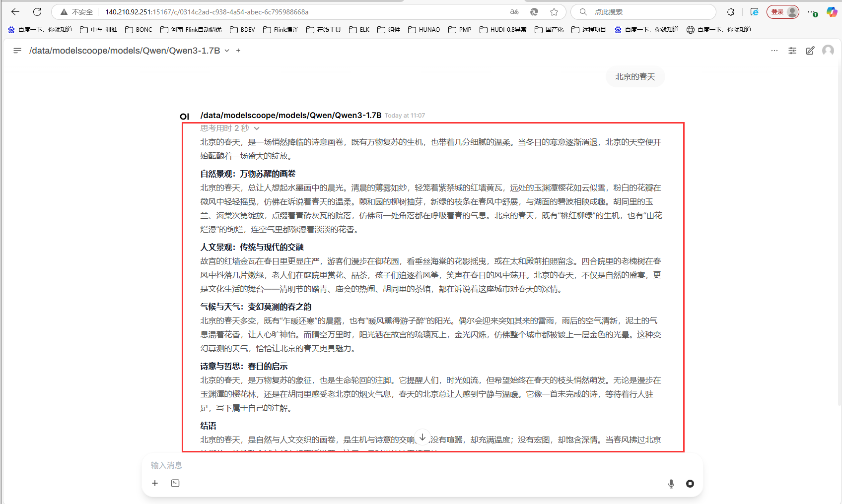Screen dimensions: 842x504
Task: Open the HUDI-0.8异常 bookmark folder
Action: pos(503,30)
